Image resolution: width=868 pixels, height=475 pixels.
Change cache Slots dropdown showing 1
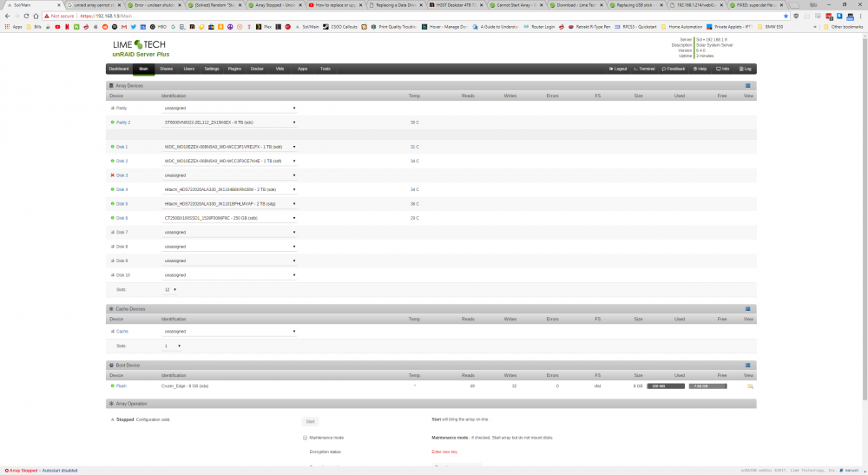point(172,346)
